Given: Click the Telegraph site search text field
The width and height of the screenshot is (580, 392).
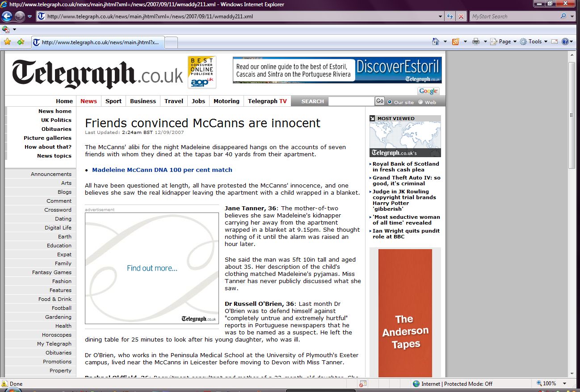Looking at the screenshot, I should click(351, 101).
